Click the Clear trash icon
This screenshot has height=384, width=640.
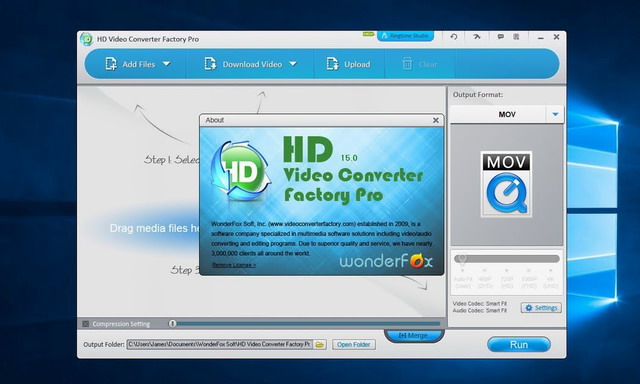(407, 64)
